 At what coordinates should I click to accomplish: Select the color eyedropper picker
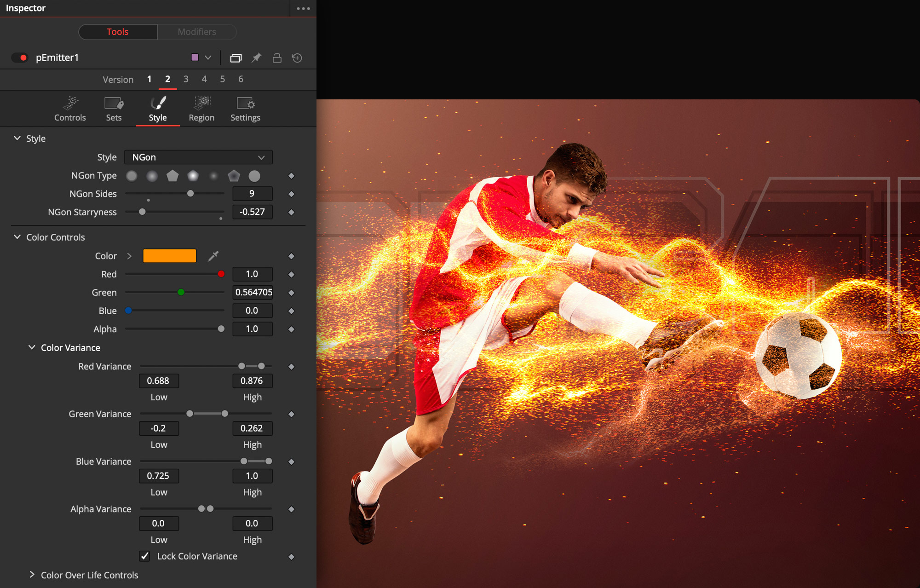pos(213,256)
